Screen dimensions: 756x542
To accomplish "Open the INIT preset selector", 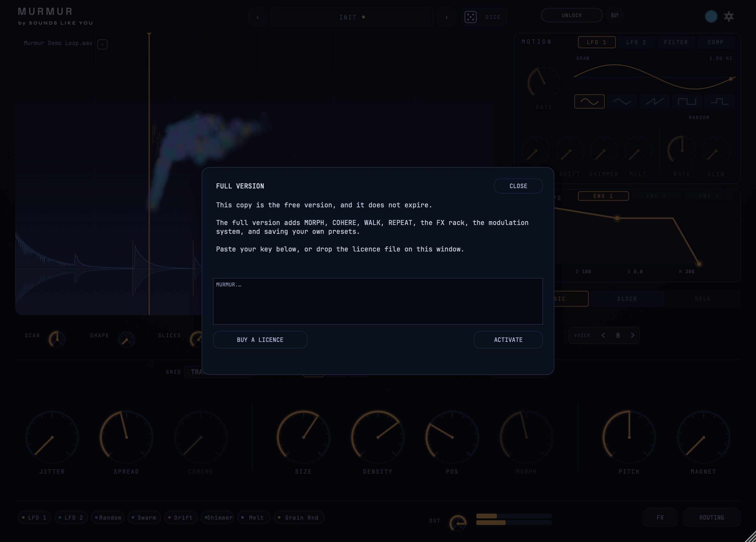I will 352,17.
